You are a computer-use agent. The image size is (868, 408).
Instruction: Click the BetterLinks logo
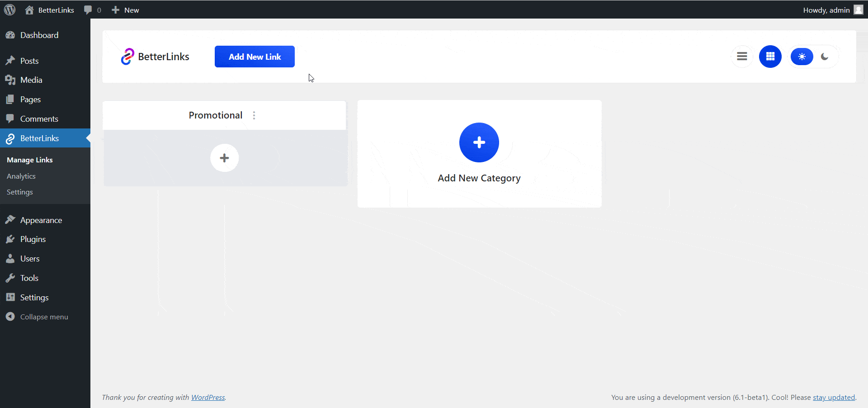coord(155,56)
